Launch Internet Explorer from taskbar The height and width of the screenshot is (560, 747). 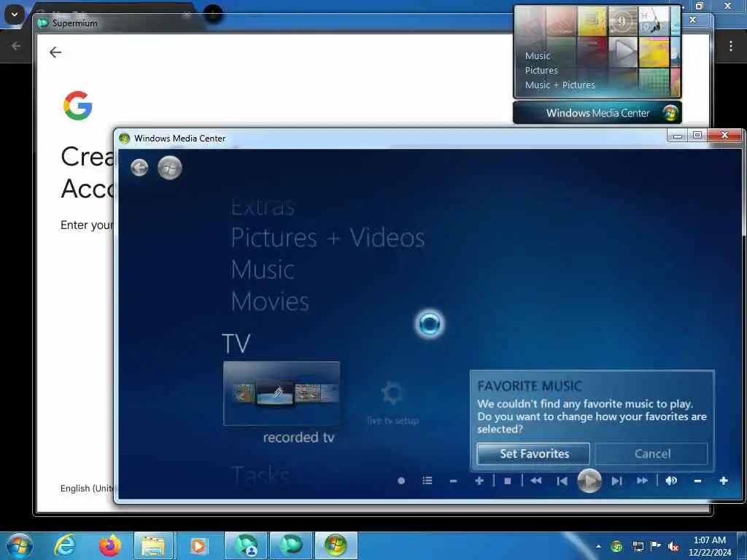click(x=65, y=545)
